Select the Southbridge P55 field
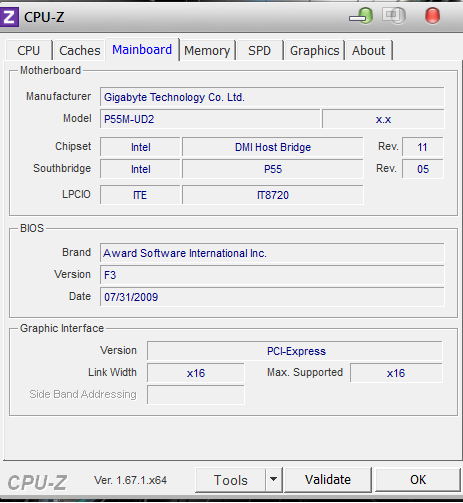Viewport: 463px width, 503px height. pyautogui.click(x=273, y=169)
